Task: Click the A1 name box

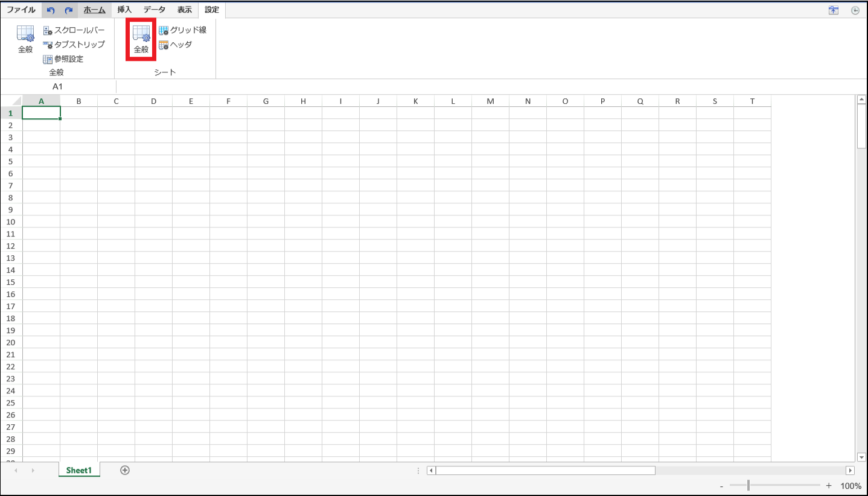Action: coord(57,87)
